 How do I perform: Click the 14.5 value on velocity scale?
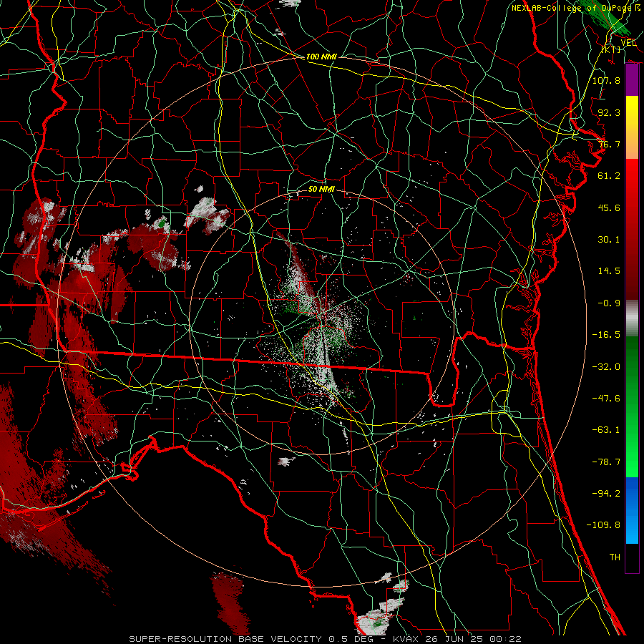pos(609,271)
